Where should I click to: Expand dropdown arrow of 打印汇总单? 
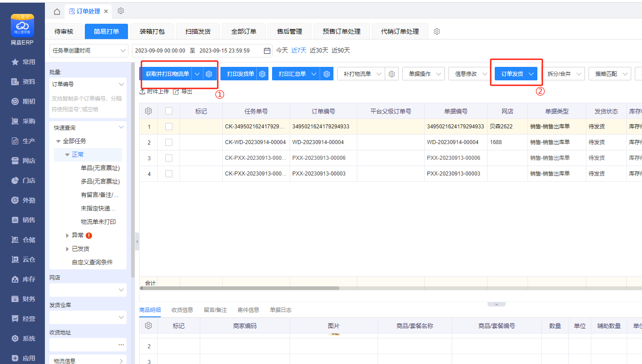click(314, 74)
